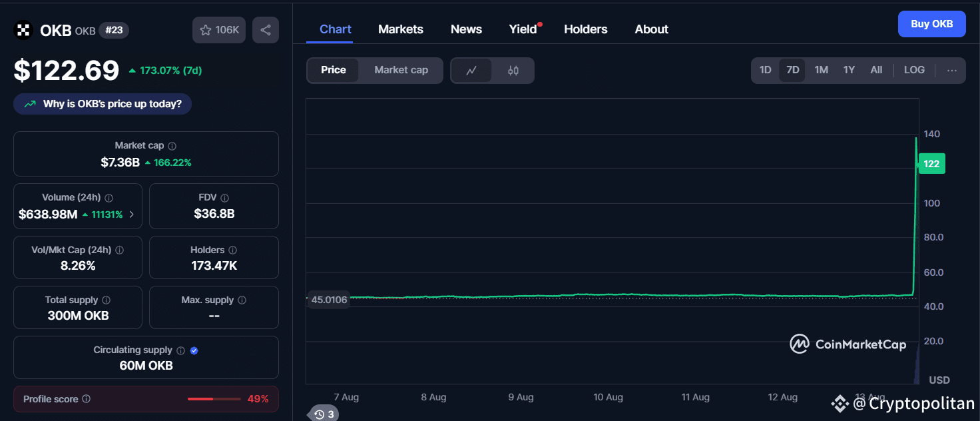Open Volume (24h) info icon
Screen dimensions: 980x421
(x=109, y=198)
